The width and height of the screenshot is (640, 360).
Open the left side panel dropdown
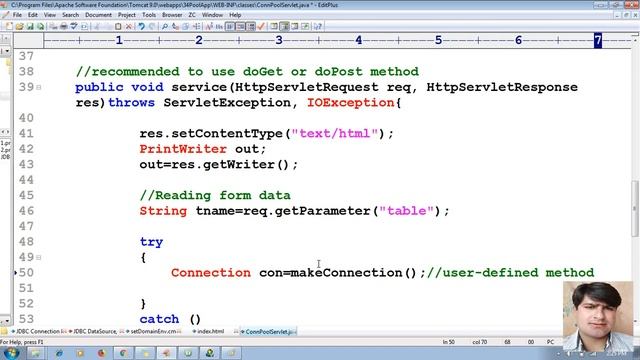tap(6, 51)
